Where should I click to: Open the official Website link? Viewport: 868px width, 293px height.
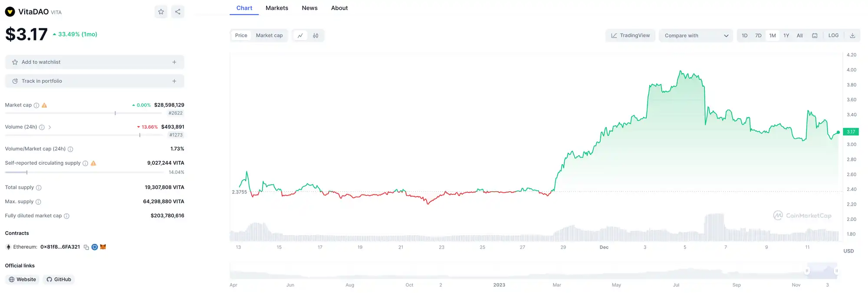point(23,280)
